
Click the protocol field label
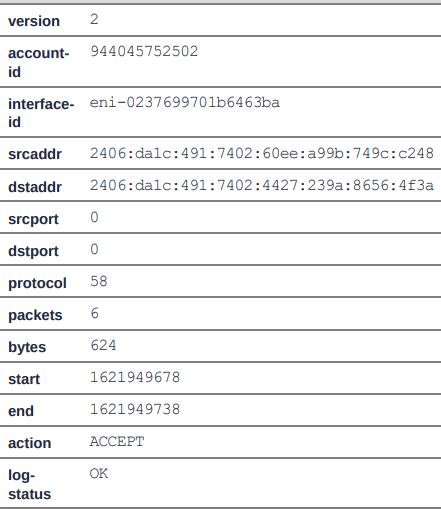point(37,283)
